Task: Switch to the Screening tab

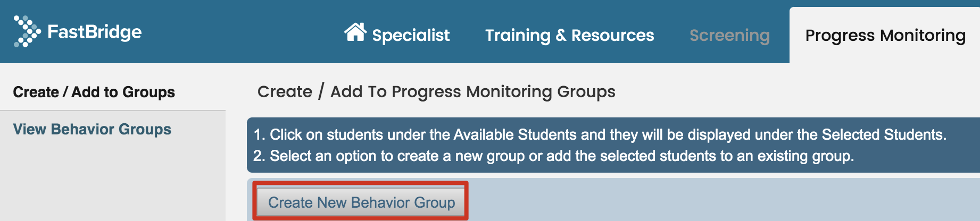Action: pyautogui.click(x=729, y=35)
